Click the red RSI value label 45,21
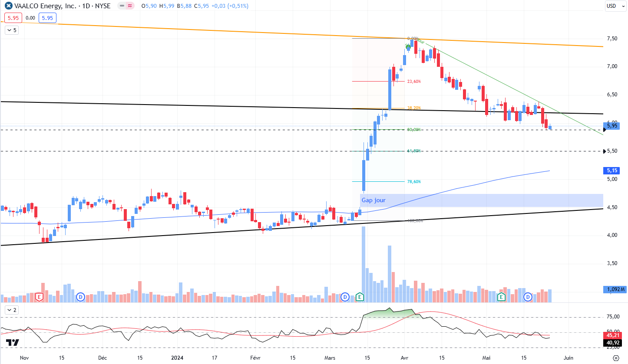 [x=612, y=335]
